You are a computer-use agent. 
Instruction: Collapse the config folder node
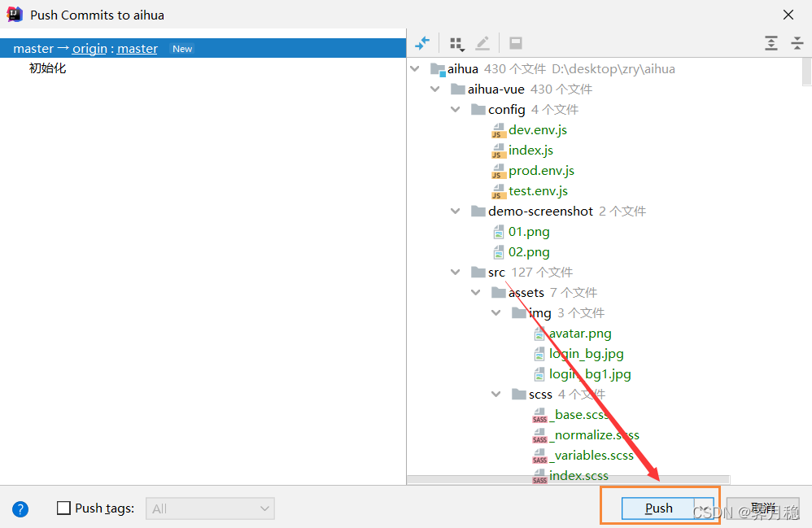tap(455, 110)
